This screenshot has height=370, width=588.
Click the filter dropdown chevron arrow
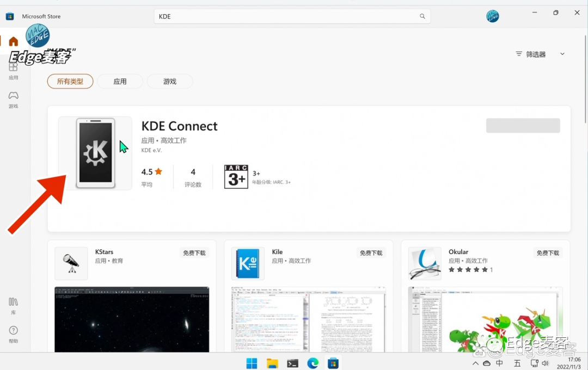click(x=562, y=54)
